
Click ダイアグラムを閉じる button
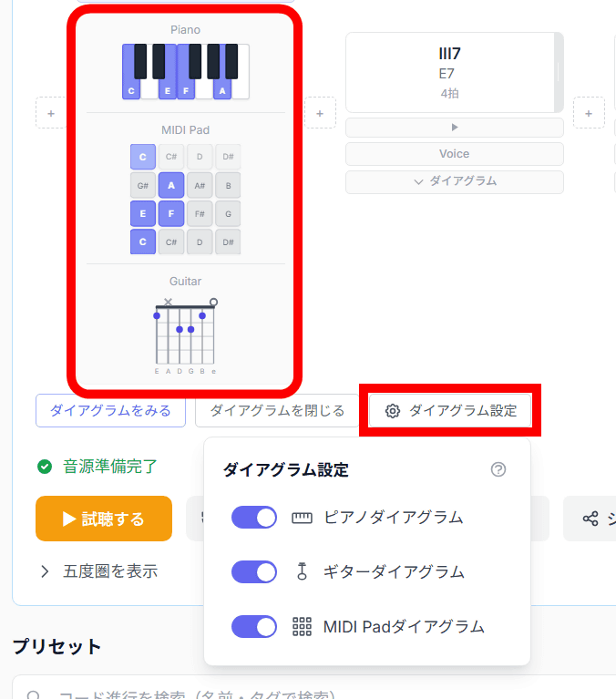[x=277, y=411]
